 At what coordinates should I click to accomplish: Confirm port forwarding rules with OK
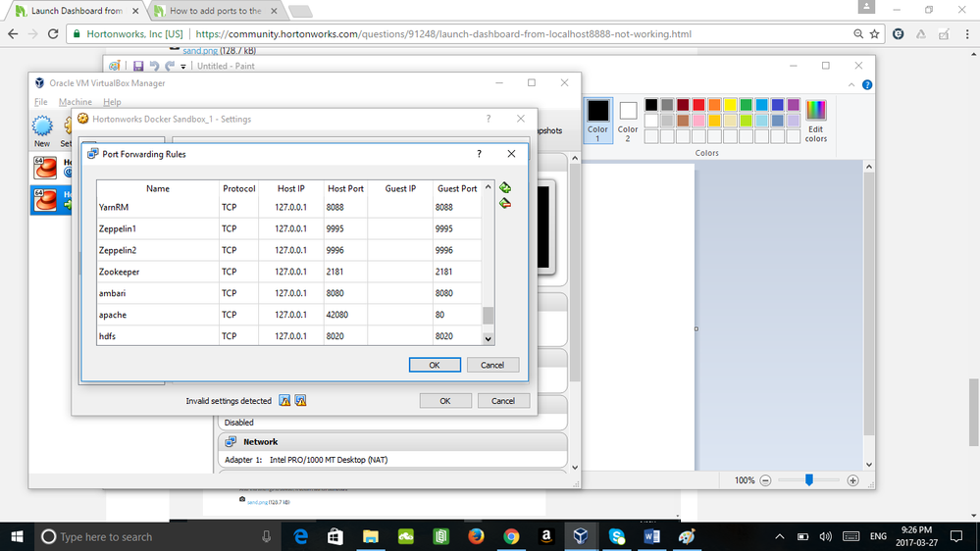point(435,365)
